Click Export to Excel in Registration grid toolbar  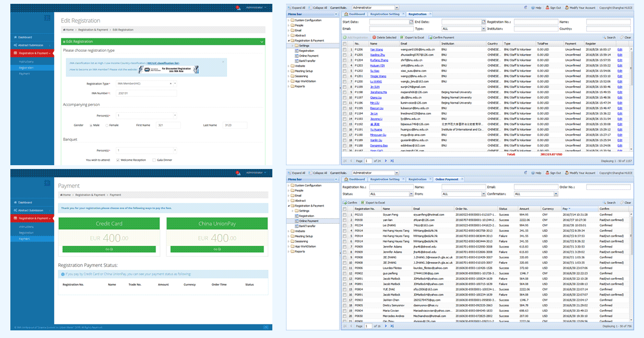[x=412, y=37]
